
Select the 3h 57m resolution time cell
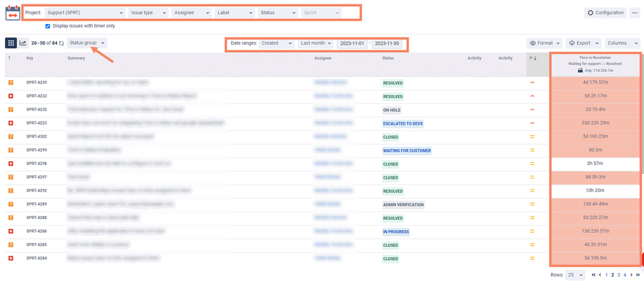click(x=596, y=164)
